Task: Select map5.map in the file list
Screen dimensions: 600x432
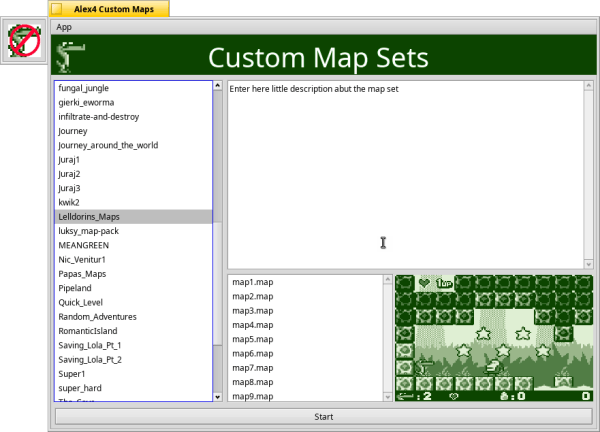Action: [252, 339]
